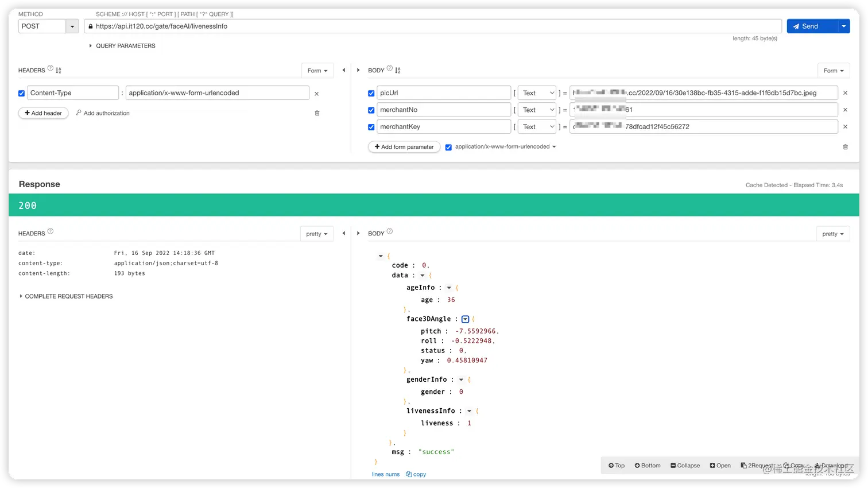Click the 2Request button
The height and width of the screenshot is (488, 868).
758,466
